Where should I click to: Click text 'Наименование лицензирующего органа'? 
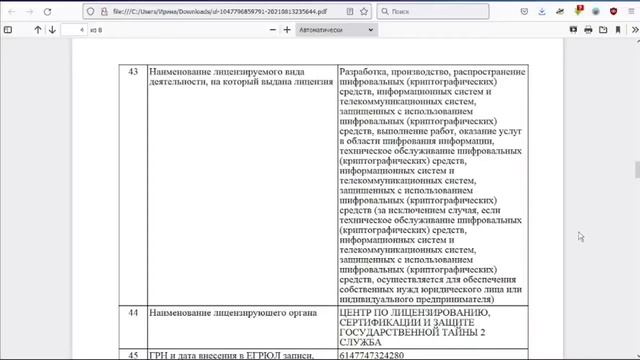tap(233, 313)
